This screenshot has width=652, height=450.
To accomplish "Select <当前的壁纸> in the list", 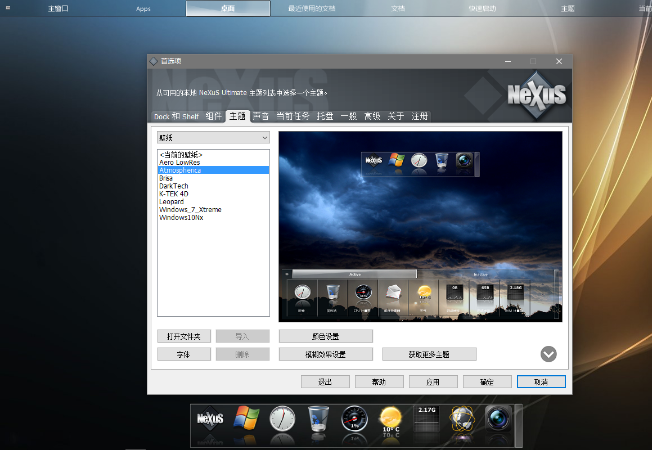I will (x=213, y=155).
